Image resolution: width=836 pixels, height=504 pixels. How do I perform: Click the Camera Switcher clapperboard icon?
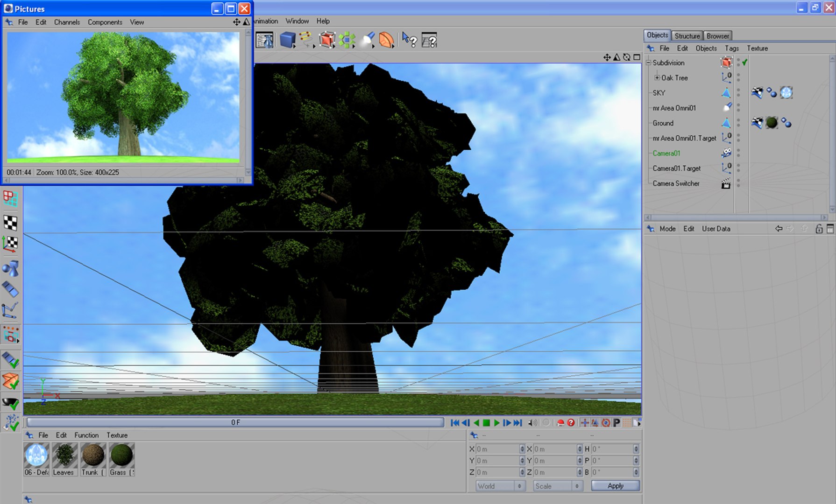tap(726, 183)
